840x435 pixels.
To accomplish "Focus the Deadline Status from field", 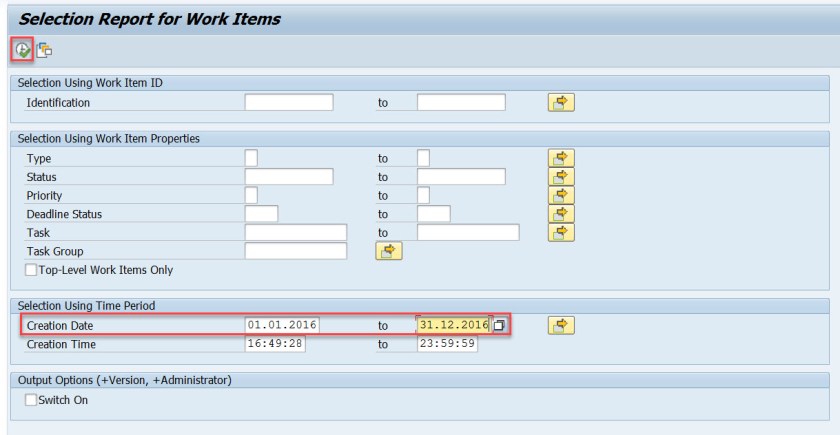I will point(261,214).
